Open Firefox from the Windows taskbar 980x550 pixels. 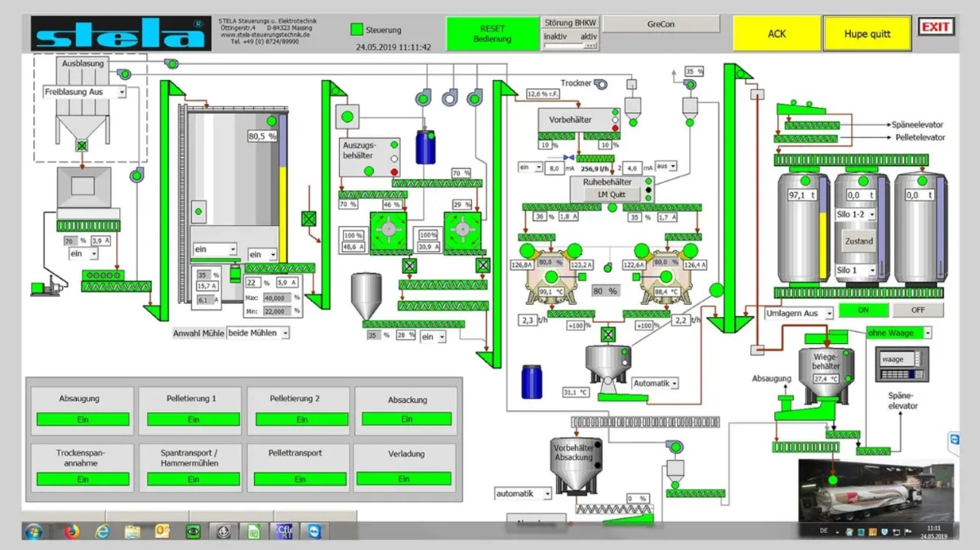71,532
